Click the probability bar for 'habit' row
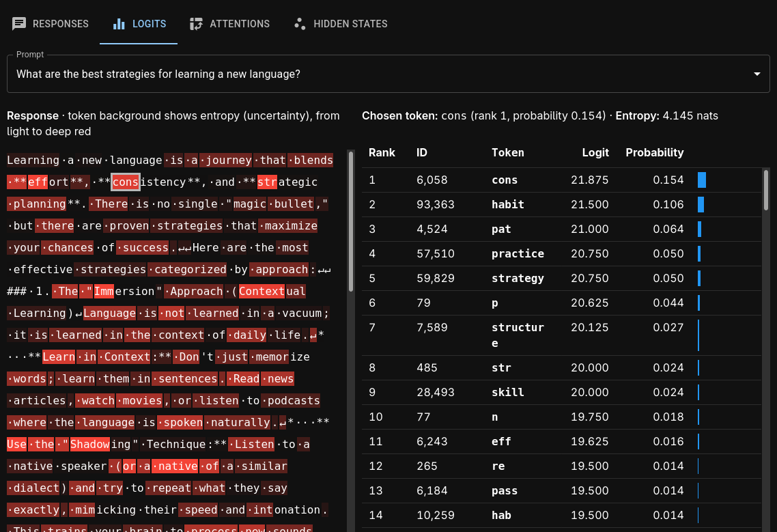 [701, 204]
